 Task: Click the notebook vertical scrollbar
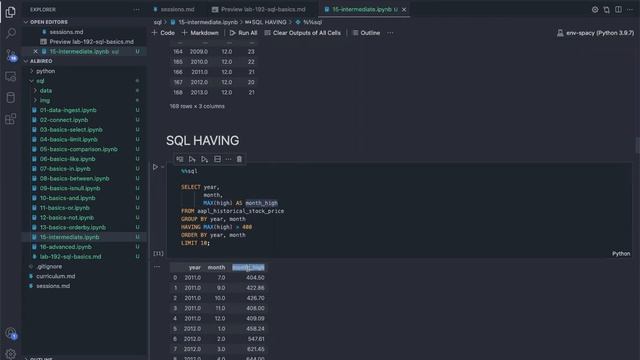click(637, 145)
